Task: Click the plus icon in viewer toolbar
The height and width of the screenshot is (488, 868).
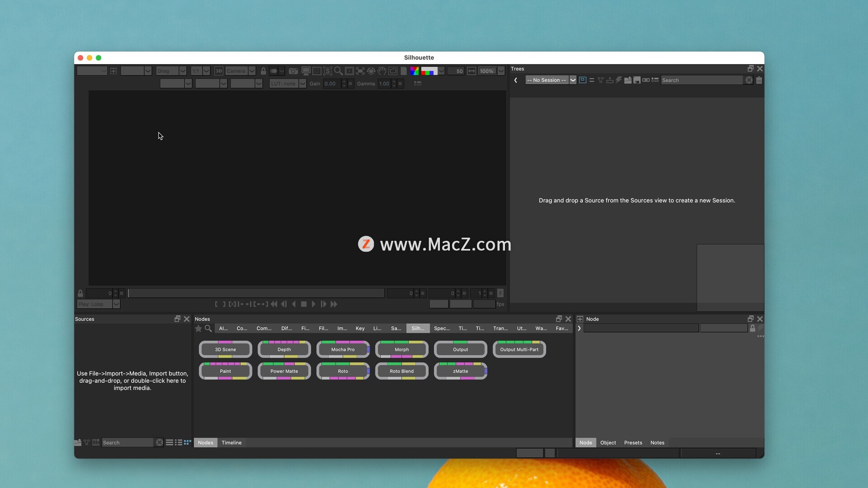Action: [x=113, y=71]
